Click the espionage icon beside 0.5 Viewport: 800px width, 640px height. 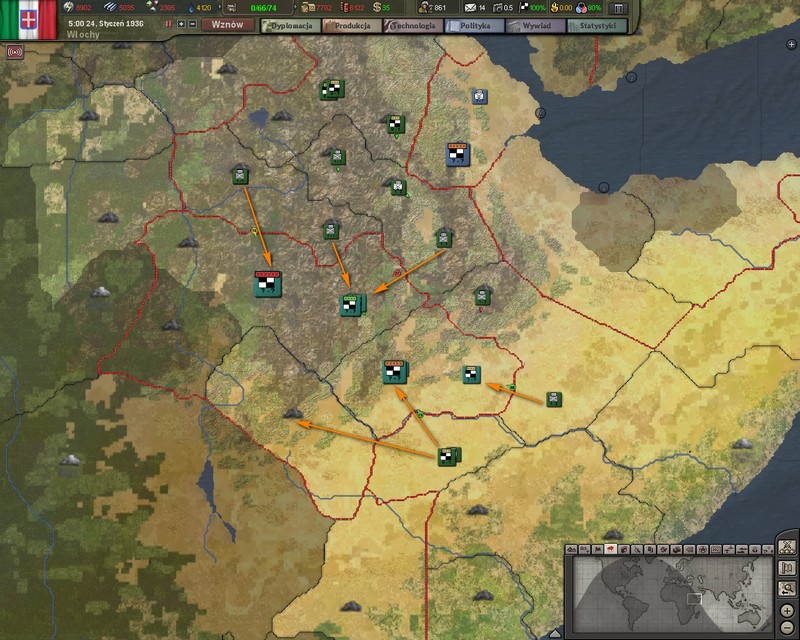coord(497,8)
